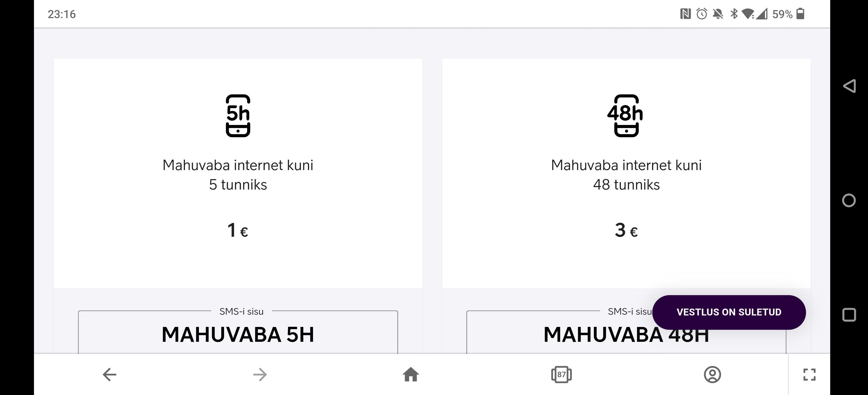Viewport: 868px width, 395px height.
Task: Tap the browser forward arrow
Action: point(260,374)
